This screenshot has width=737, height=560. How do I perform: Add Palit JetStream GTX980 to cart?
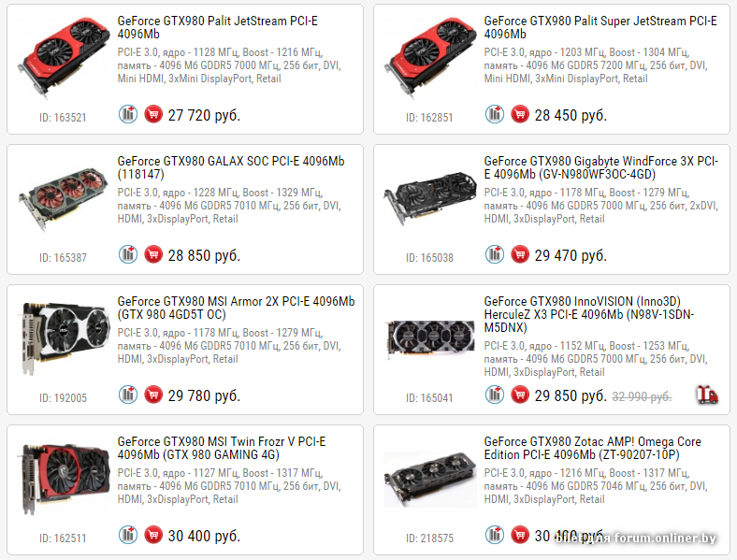(x=153, y=114)
